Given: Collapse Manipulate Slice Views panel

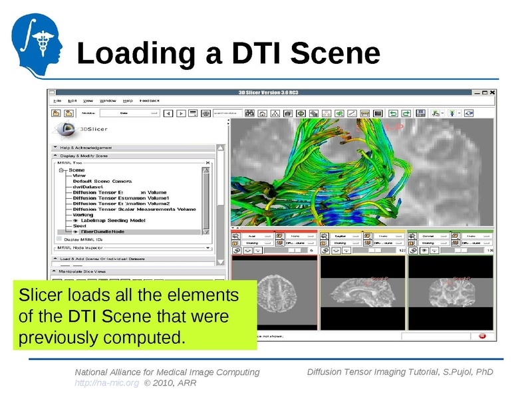Looking at the screenshot, I should click(138, 271).
